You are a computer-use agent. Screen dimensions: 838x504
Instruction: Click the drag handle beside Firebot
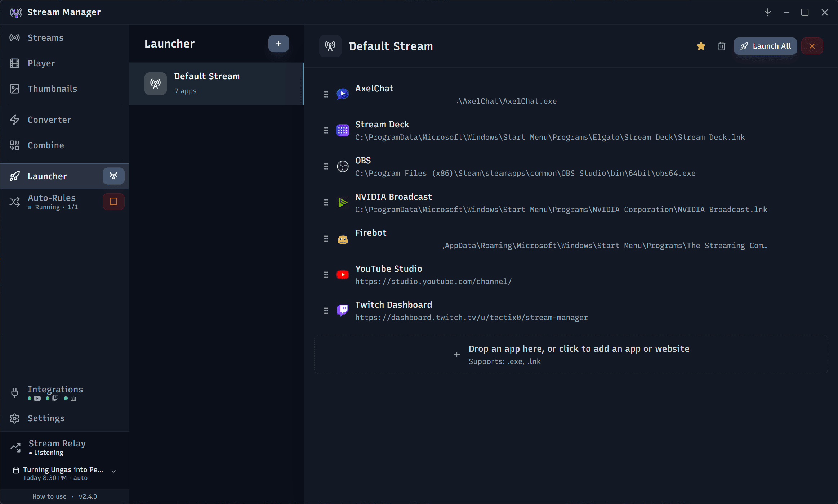coord(326,239)
